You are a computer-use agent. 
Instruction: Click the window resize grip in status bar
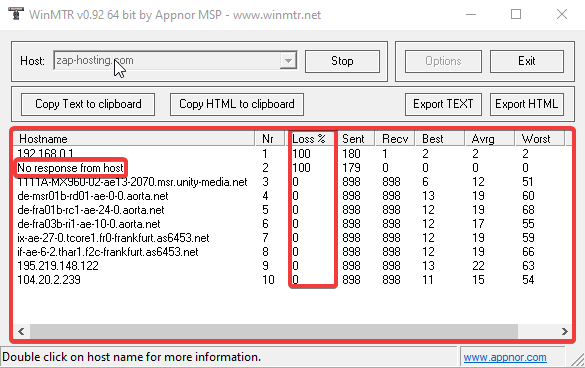[579, 361]
